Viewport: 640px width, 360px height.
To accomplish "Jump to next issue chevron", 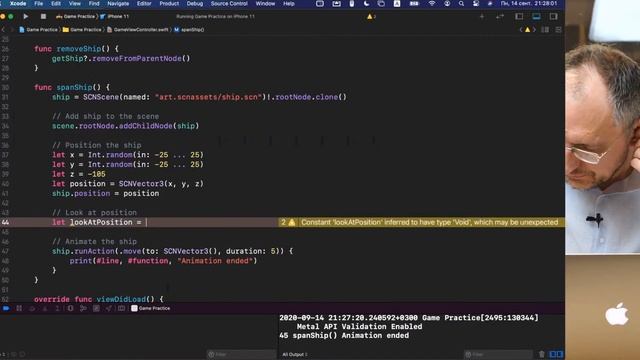I will (x=534, y=29).
